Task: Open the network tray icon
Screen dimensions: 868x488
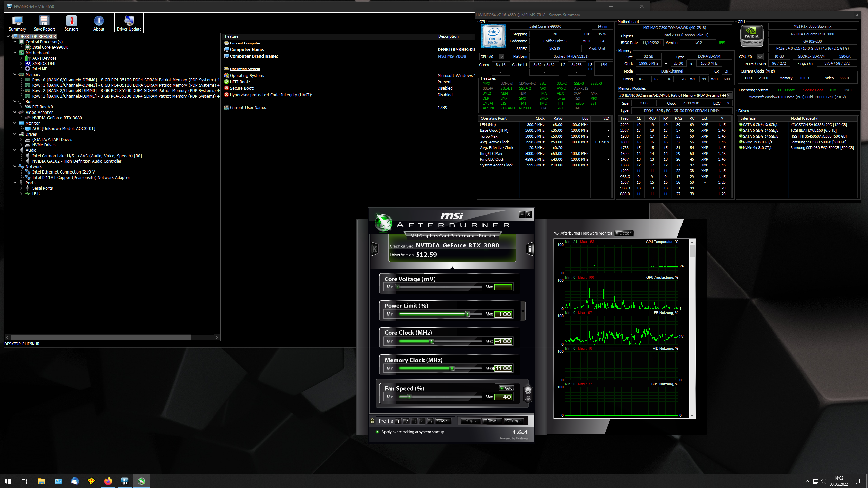Action: click(815, 481)
